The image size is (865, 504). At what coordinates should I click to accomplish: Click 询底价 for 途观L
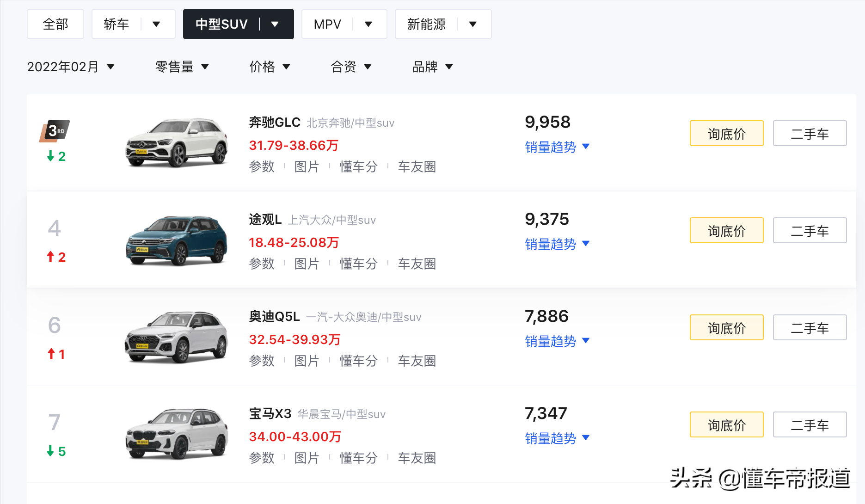coord(727,230)
